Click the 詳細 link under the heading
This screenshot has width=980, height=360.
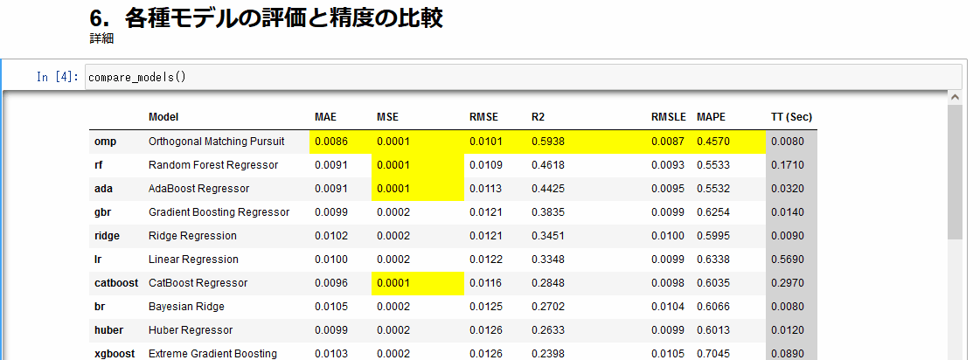click(101, 38)
